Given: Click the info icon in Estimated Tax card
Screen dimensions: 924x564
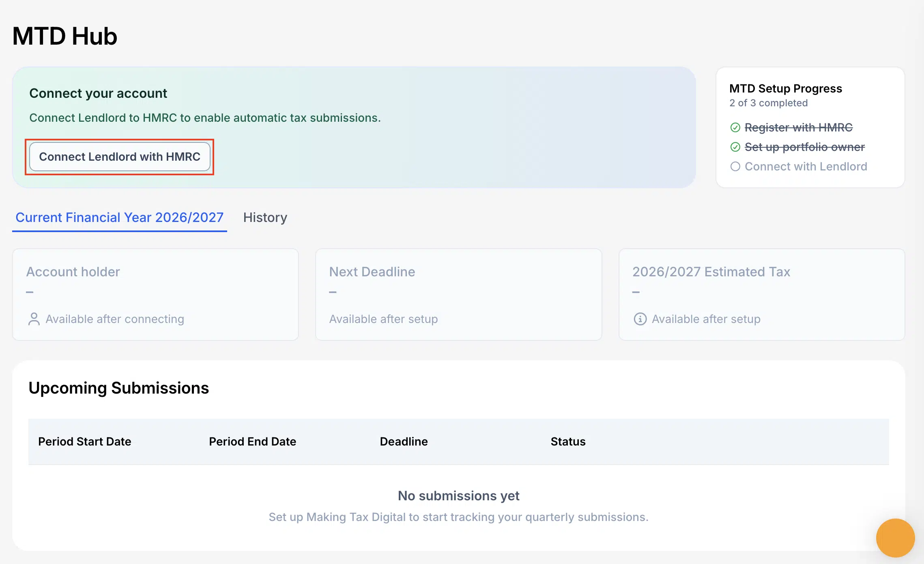Looking at the screenshot, I should click(640, 319).
